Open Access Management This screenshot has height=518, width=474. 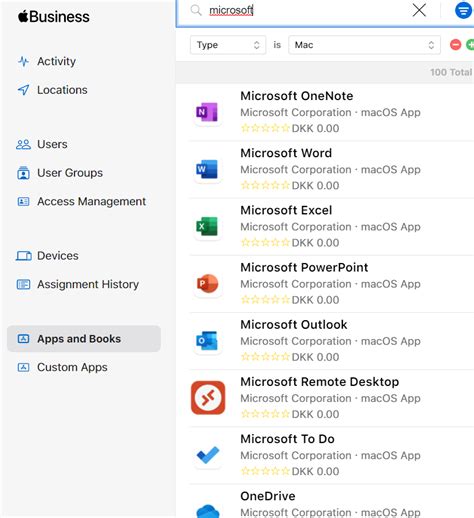(91, 202)
